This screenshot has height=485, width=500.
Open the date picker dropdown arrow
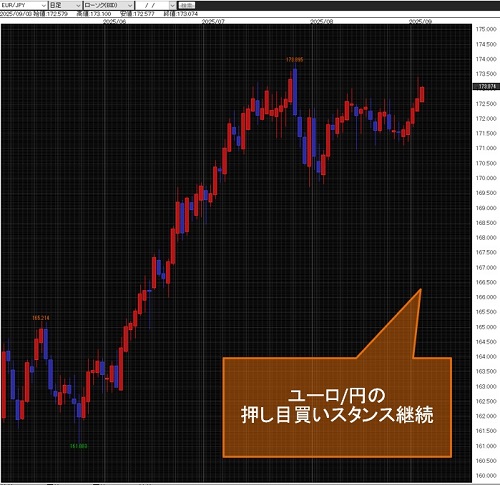point(172,5)
